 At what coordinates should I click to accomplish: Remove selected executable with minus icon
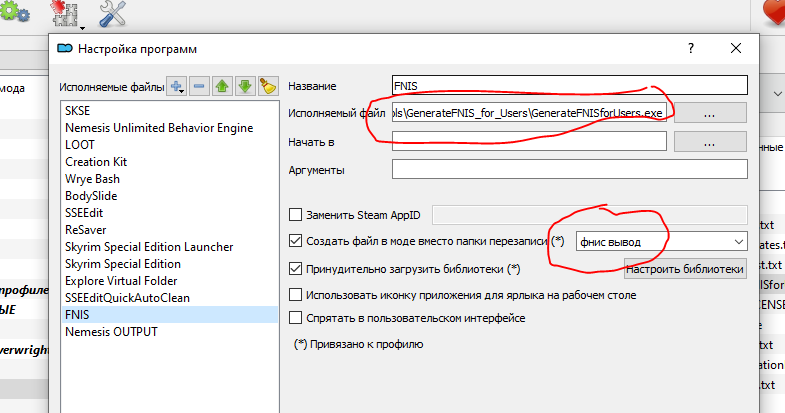click(x=200, y=87)
